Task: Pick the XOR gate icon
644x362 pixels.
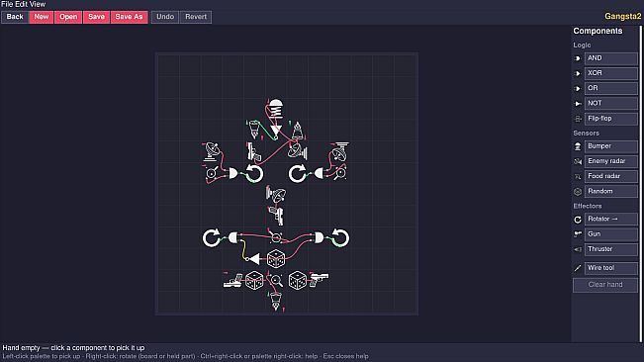Action: pyautogui.click(x=578, y=73)
